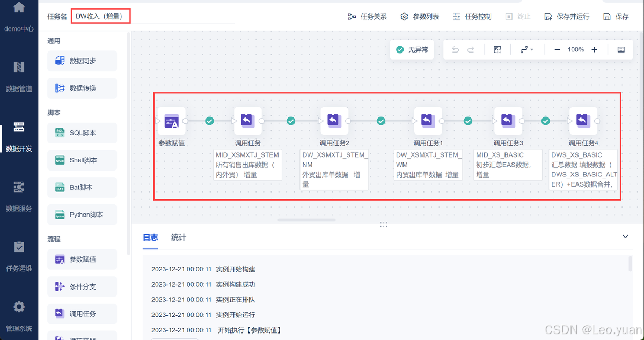Click log line 开始执行【参数赋值】
Image resolution: width=644 pixels, height=340 pixels.
(x=216, y=330)
